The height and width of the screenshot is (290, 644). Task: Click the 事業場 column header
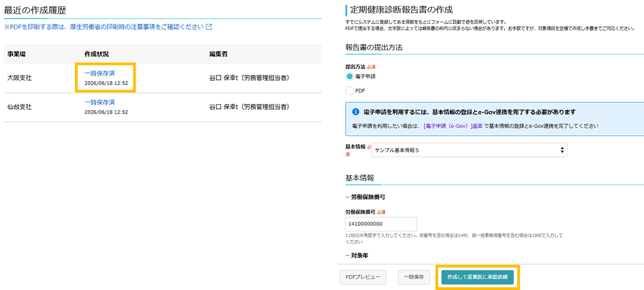17,54
